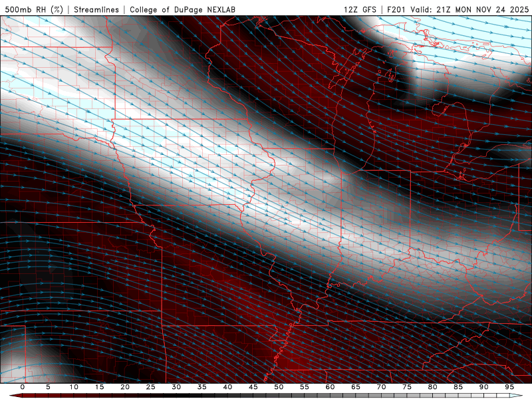Click 'College of DuPage NEXLAB' text
Screen dimensions: 532x399
pyautogui.click(x=182, y=9)
